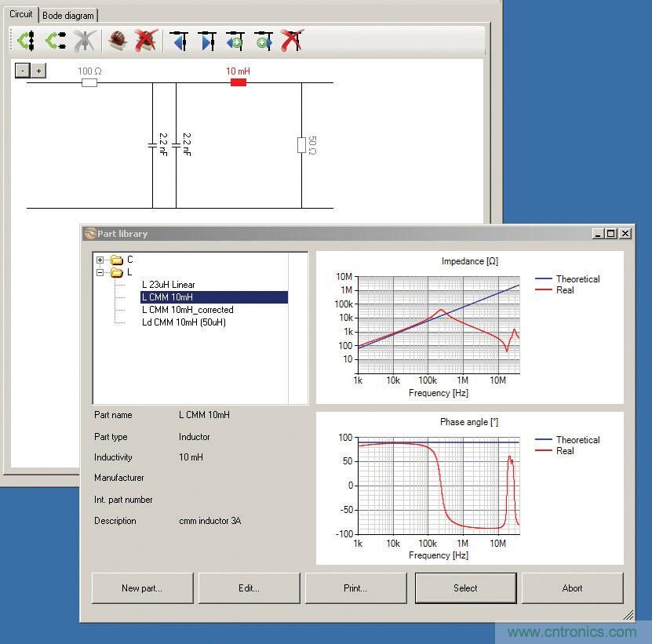This screenshot has width=652, height=644.
Task: Collapse the L folder in part tree
Action: click(100, 272)
